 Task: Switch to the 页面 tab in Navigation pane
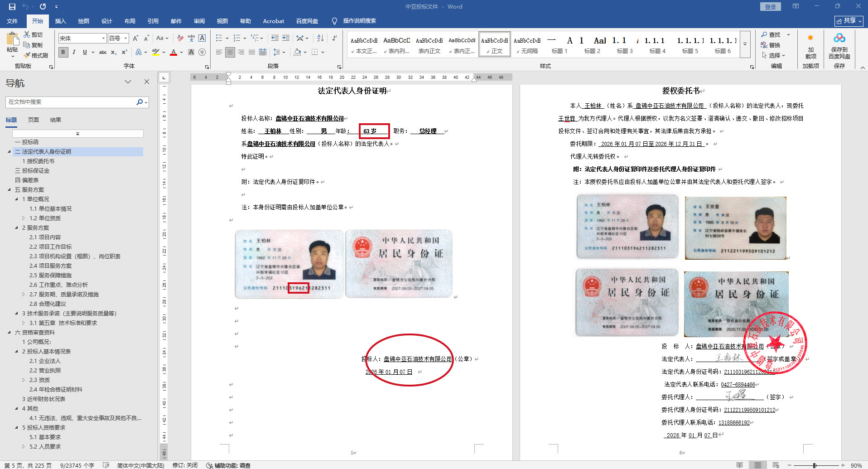tap(34, 120)
